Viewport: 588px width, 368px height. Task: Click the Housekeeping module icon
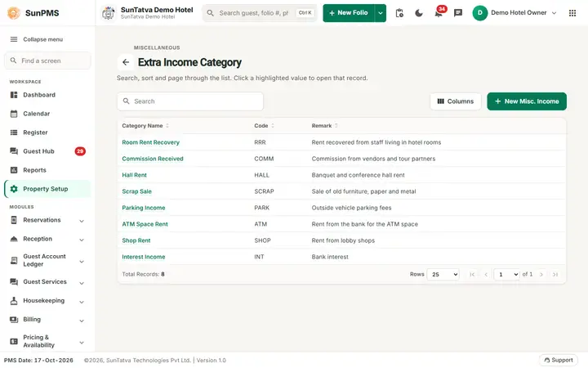(14, 301)
